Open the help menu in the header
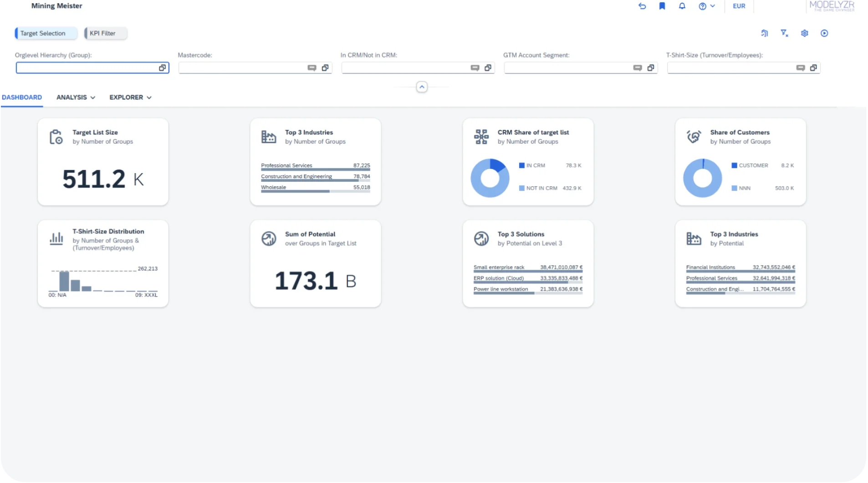Viewport: 868px width, 483px height. coord(706,6)
